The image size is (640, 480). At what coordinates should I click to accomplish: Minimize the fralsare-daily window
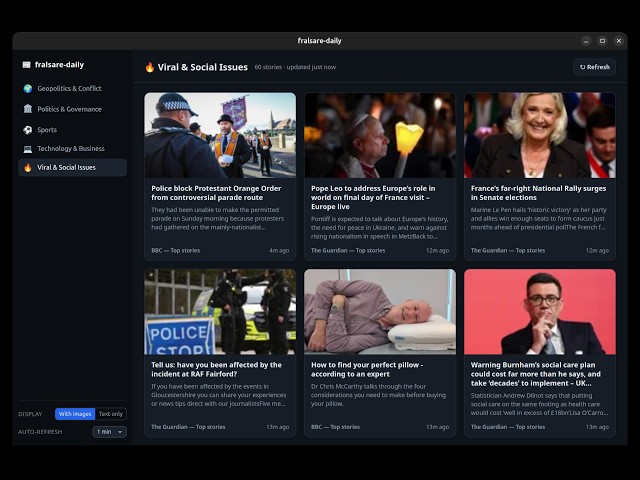(586, 41)
